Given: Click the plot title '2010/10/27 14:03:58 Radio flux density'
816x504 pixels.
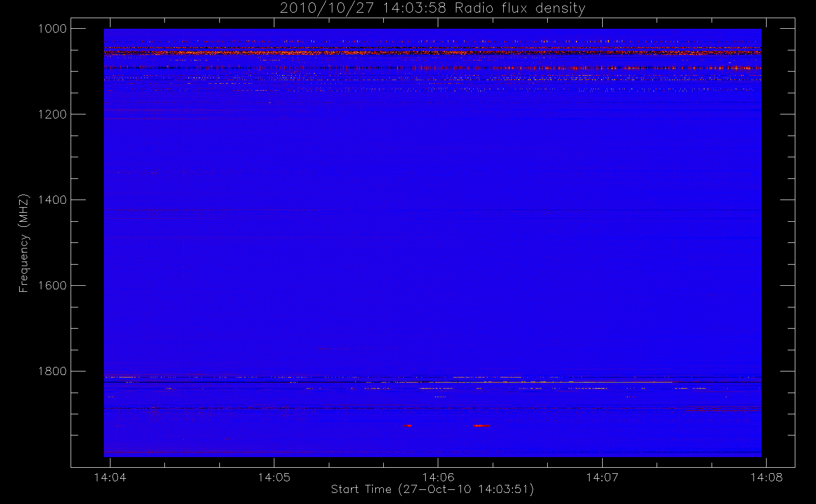Looking at the screenshot, I should (x=433, y=9).
